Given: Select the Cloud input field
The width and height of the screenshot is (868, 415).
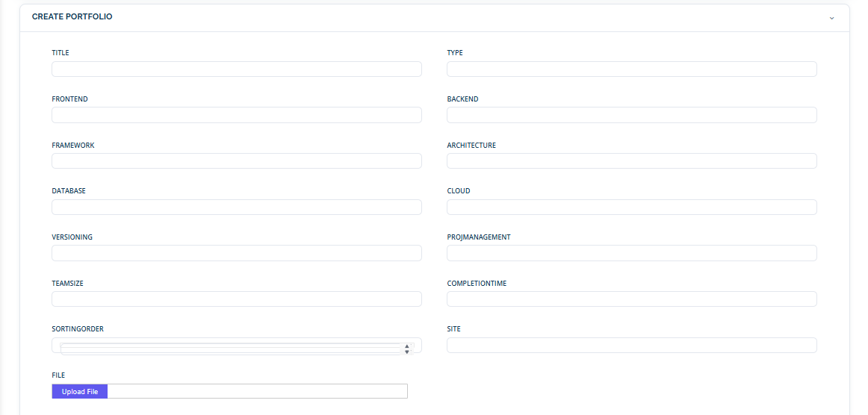Looking at the screenshot, I should 632,207.
